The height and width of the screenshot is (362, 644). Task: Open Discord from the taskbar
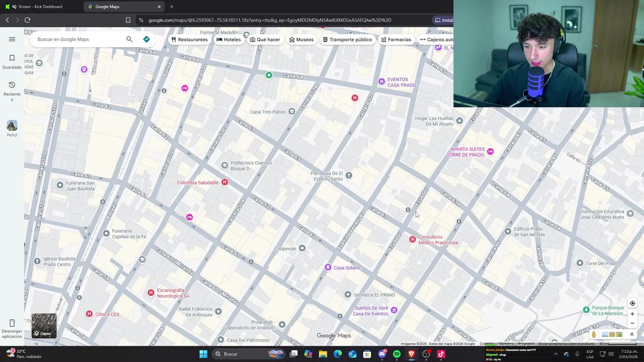click(382, 354)
